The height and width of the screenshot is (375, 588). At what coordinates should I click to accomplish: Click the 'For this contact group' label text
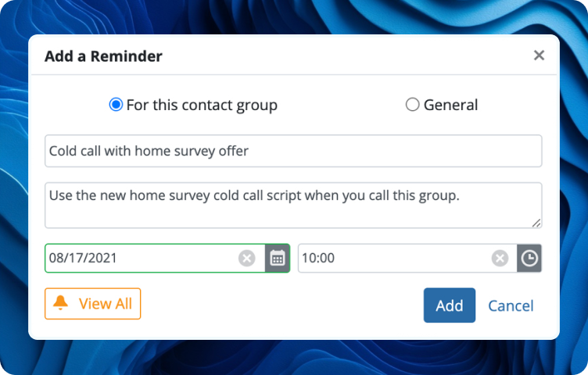coord(202,105)
